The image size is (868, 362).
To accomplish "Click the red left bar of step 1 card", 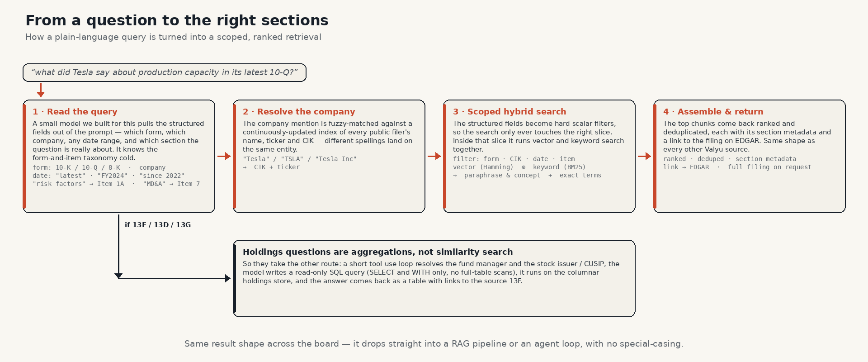I will [x=24, y=156].
